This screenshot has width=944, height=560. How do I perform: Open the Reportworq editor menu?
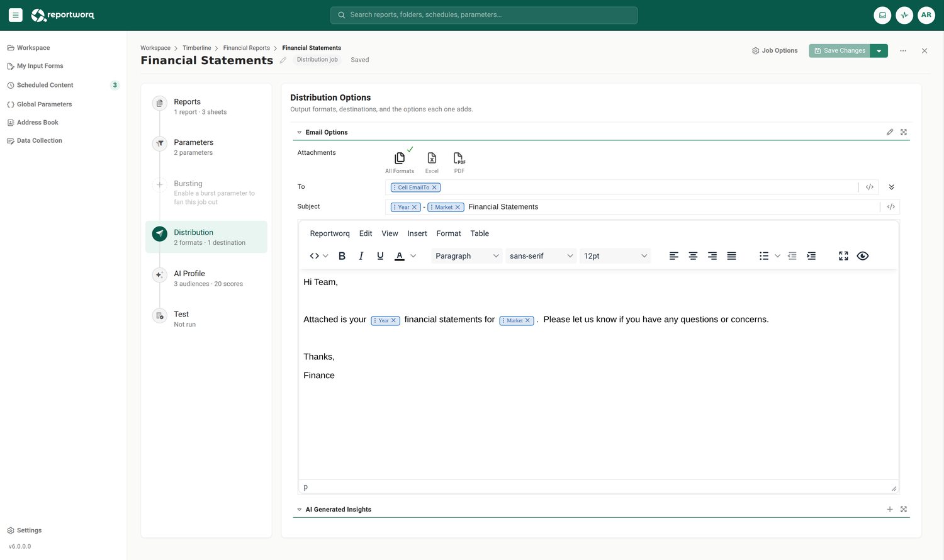[x=330, y=233]
